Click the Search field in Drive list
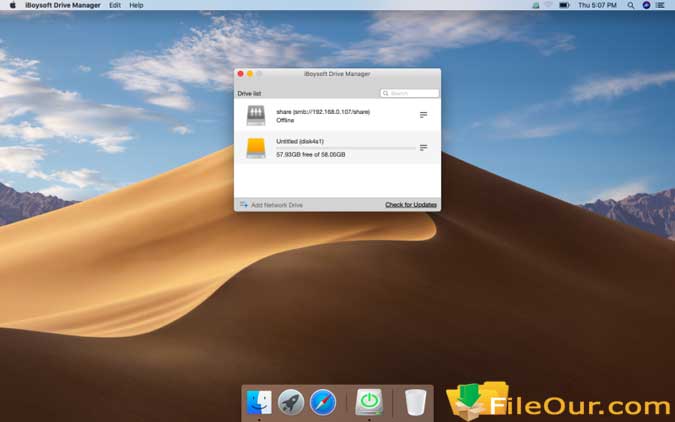This screenshot has width=675, height=422. 409,93
